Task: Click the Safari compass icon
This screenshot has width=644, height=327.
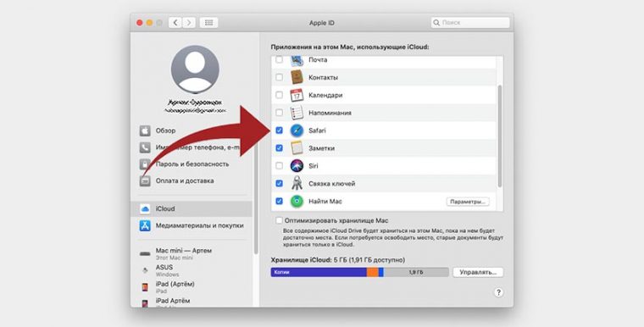Action: coord(297,130)
